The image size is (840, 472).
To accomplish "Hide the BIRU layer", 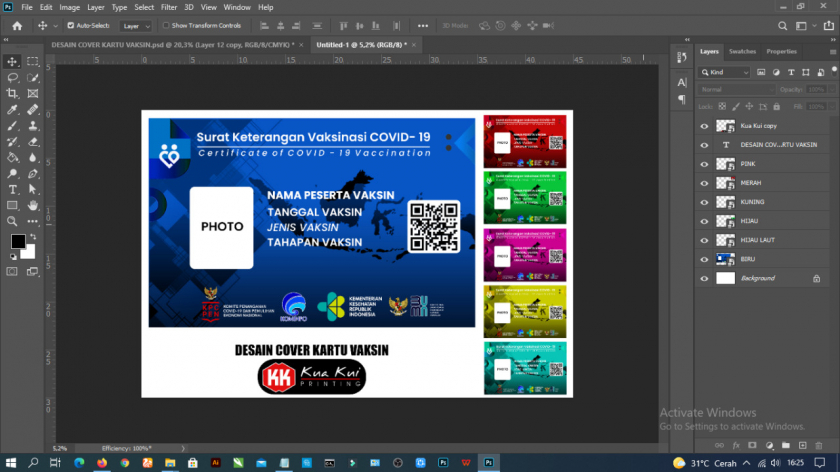I will pyautogui.click(x=704, y=260).
